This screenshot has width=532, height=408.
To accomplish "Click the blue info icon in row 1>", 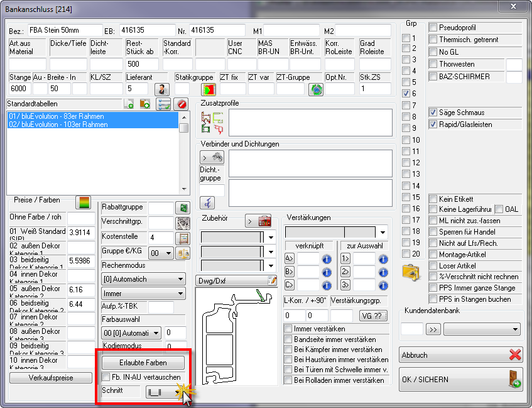I will click(383, 259).
